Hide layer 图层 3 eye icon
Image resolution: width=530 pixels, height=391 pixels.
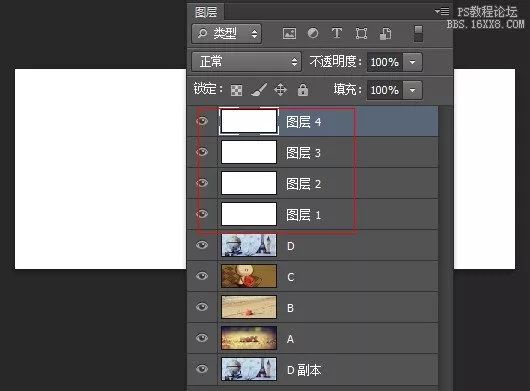point(202,152)
